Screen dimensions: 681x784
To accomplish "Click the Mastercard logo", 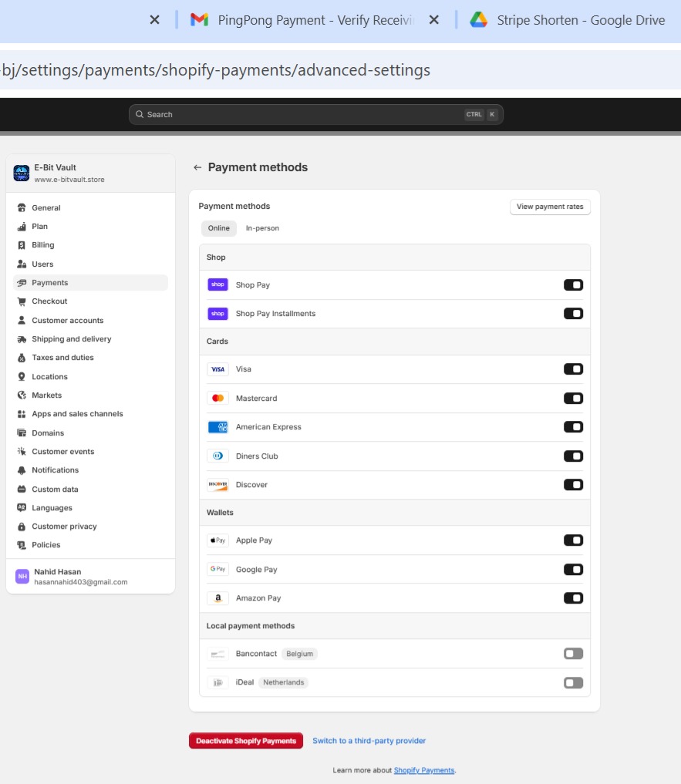I will pyautogui.click(x=217, y=398).
